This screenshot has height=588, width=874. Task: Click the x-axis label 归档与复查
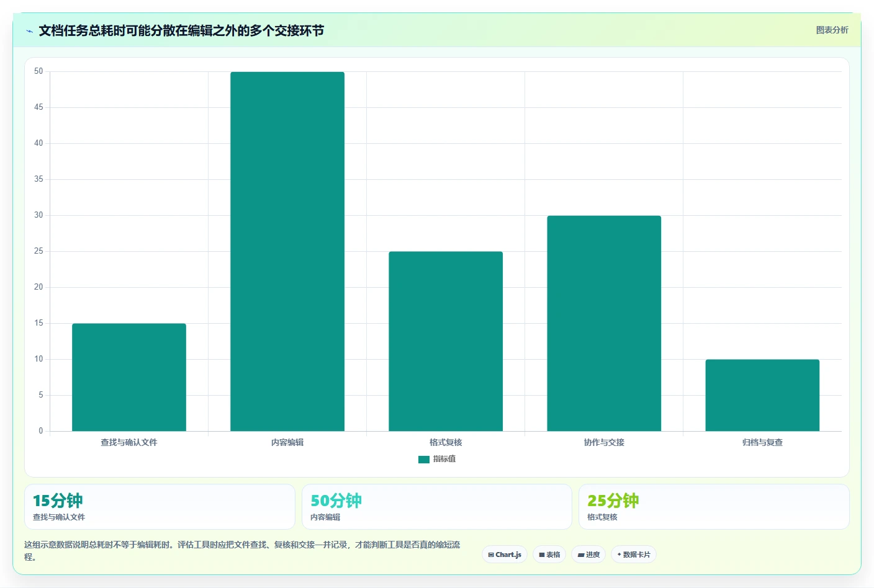(762, 442)
